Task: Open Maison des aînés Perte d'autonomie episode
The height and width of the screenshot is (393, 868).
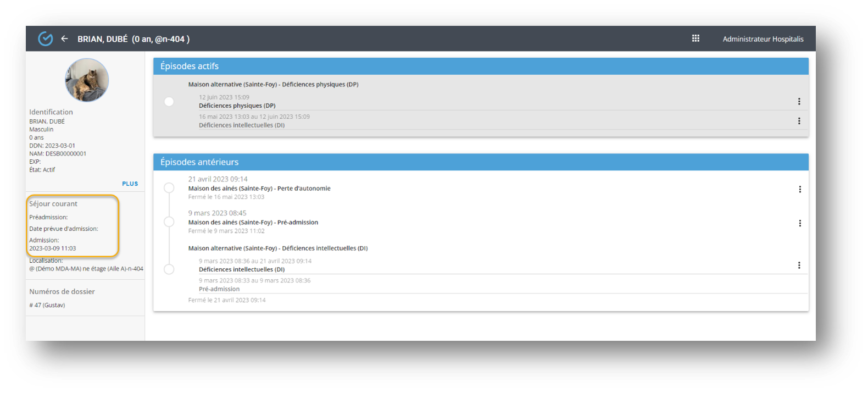Action: point(259,189)
